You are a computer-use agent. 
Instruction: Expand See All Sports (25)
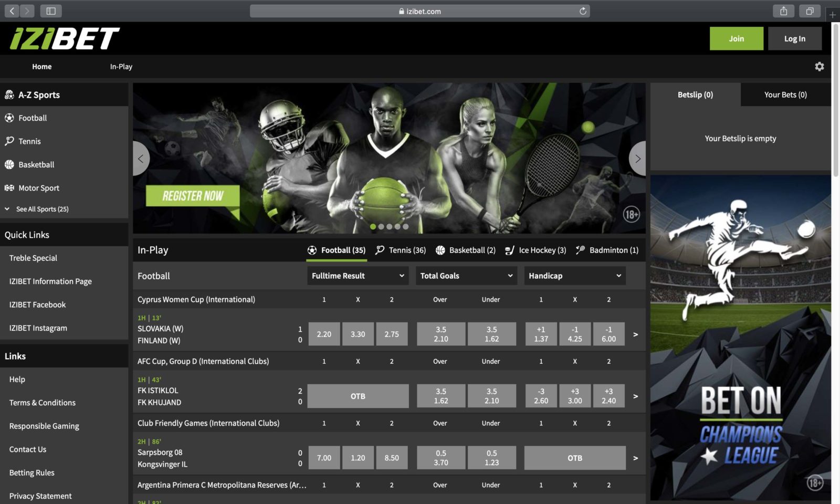pyautogui.click(x=42, y=208)
